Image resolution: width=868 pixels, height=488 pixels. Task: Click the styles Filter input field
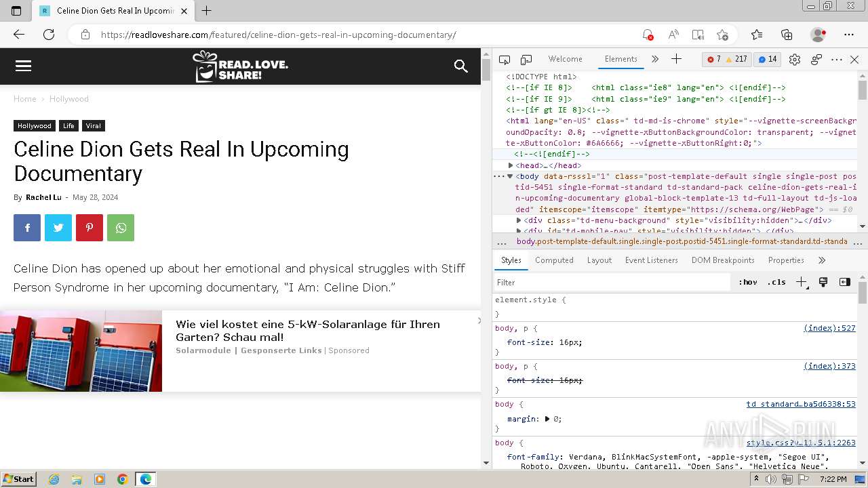(612, 283)
